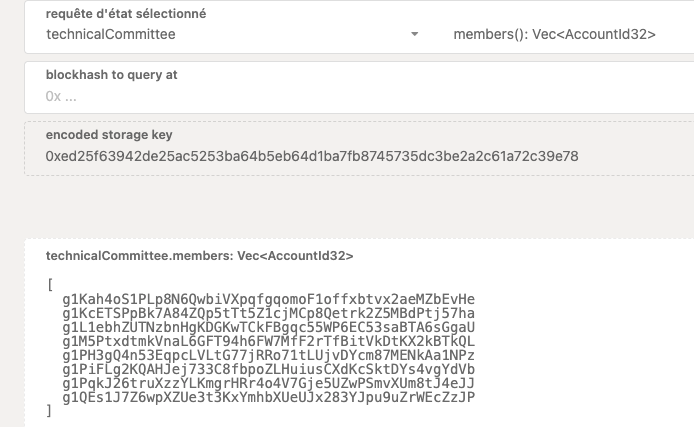The height and width of the screenshot is (427, 694).
Task: Select the address starting with g1KcETSPpBk7
Action: coord(268,313)
